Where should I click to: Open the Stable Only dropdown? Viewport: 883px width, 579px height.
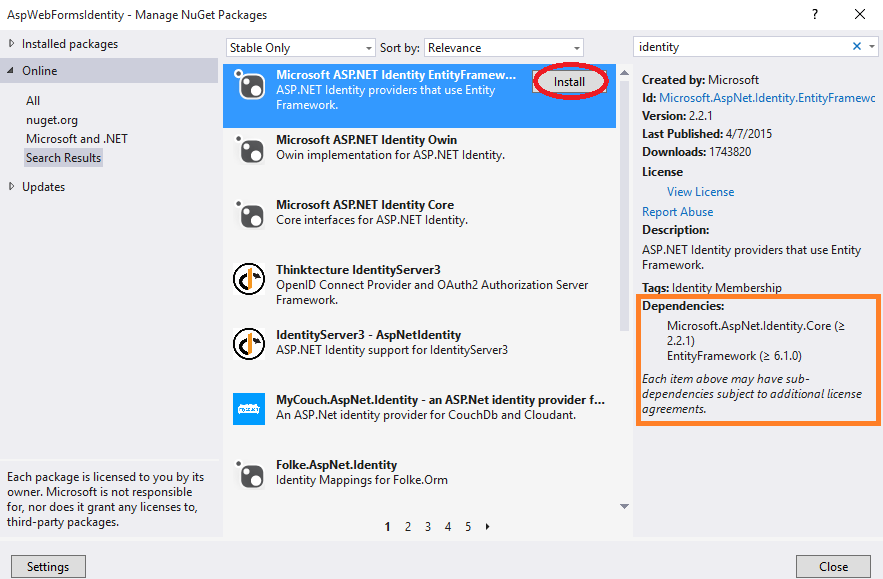pos(300,47)
